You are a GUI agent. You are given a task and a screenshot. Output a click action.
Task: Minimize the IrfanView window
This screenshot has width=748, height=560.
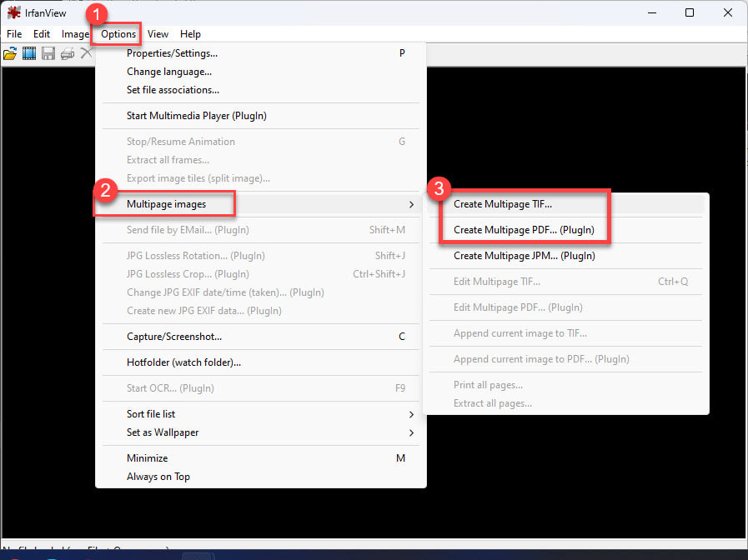click(x=652, y=12)
